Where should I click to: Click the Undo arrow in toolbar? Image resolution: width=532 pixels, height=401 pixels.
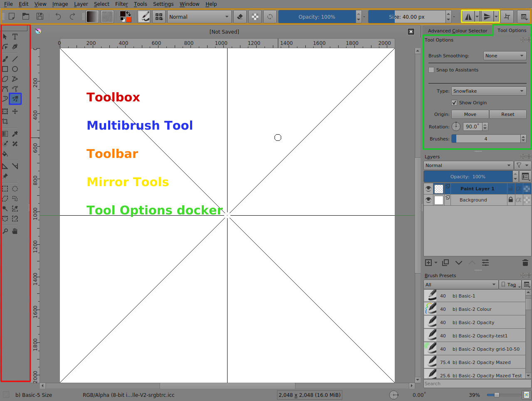[58, 17]
